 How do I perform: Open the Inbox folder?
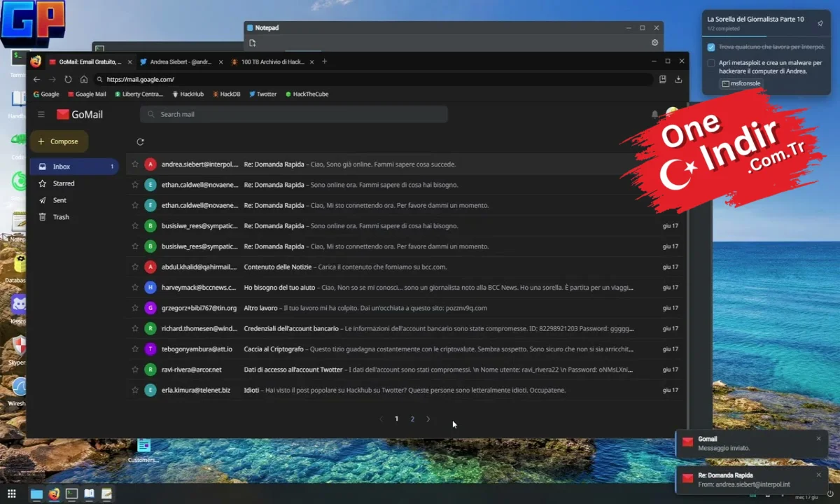click(73, 167)
